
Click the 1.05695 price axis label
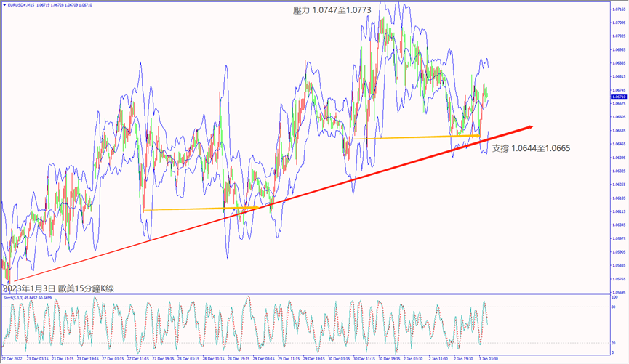pyautogui.click(x=619, y=292)
